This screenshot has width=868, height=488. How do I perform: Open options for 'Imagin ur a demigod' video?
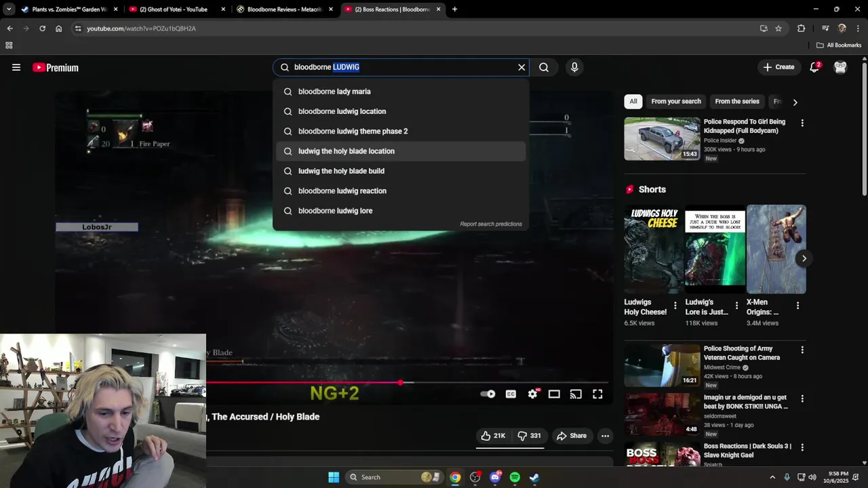802,399
